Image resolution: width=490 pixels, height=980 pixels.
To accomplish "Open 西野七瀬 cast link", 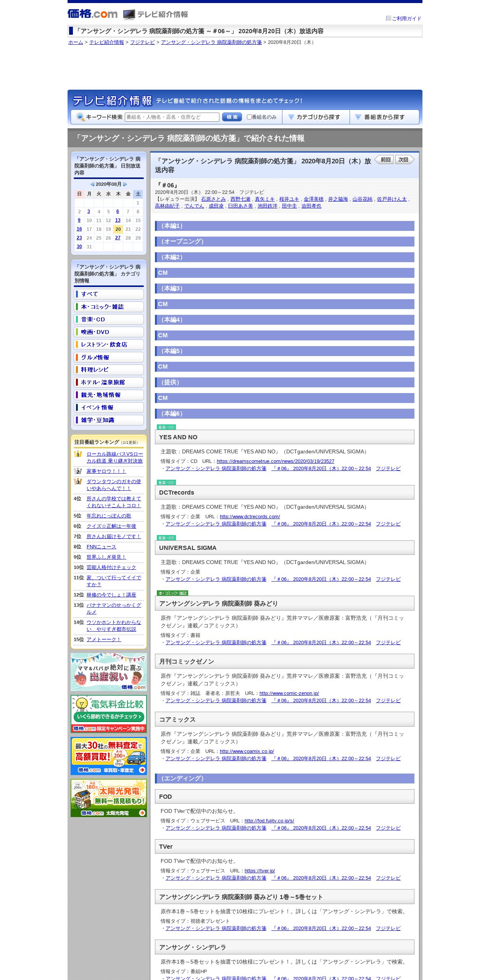I will 240,199.
